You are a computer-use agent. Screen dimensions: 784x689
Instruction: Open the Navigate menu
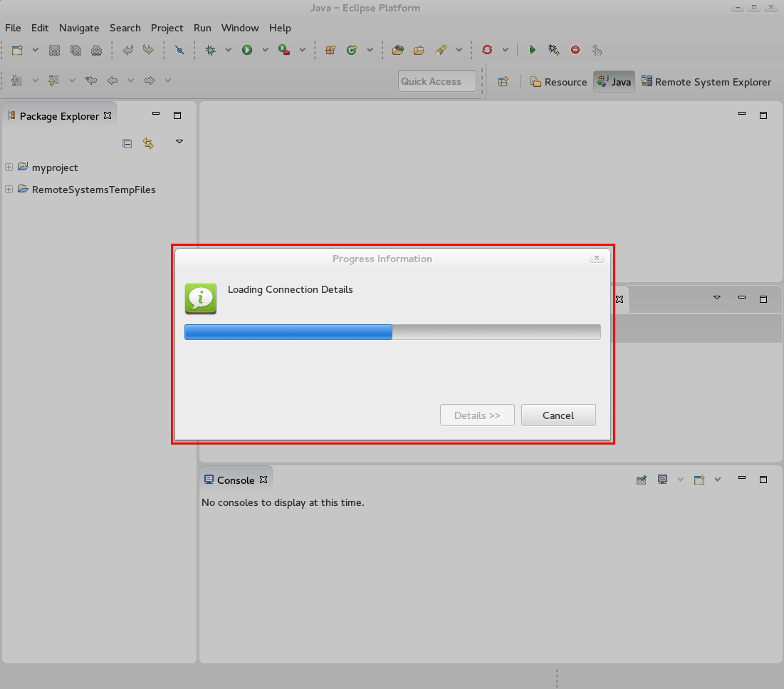point(79,28)
